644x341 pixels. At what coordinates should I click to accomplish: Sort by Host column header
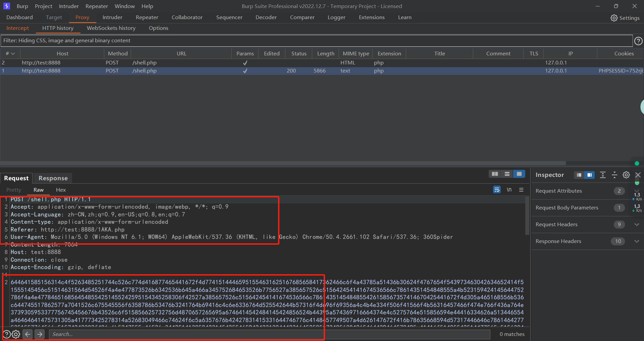62,54
